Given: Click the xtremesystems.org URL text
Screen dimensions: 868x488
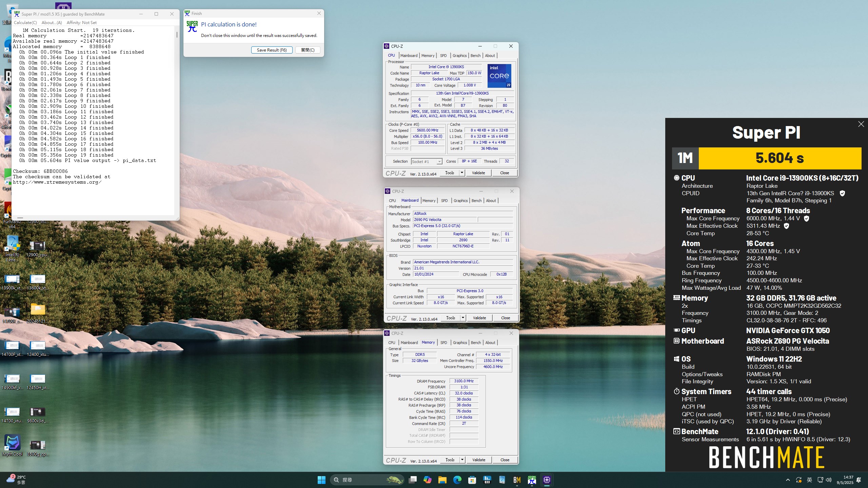Looking at the screenshot, I should point(57,182).
